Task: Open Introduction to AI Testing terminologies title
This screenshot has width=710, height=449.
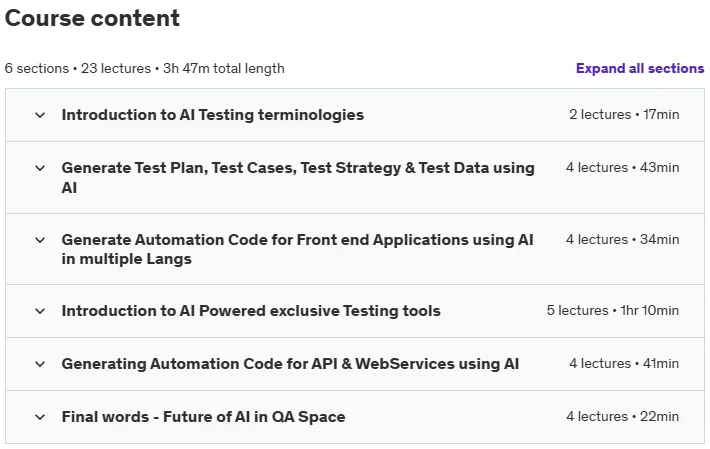Action: coord(213,115)
